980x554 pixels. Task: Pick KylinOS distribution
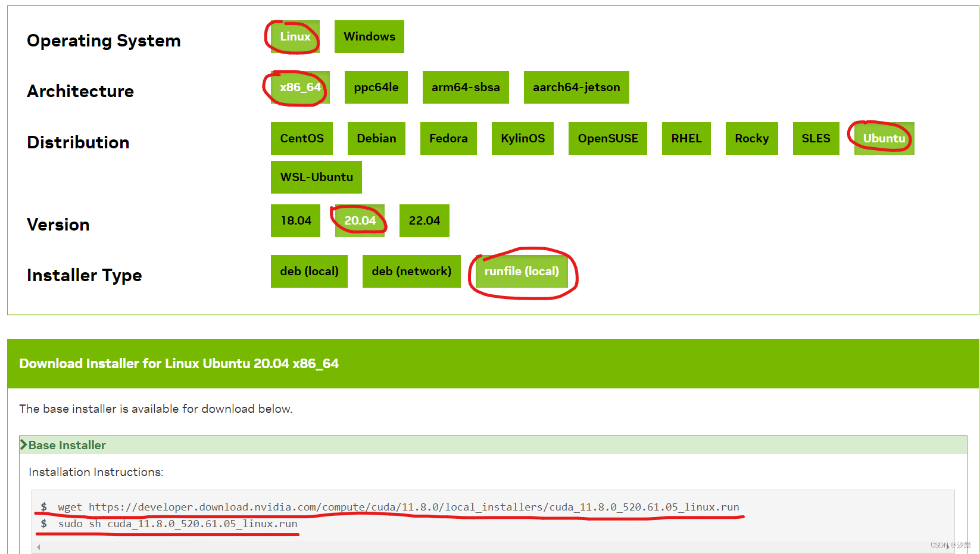pos(523,138)
